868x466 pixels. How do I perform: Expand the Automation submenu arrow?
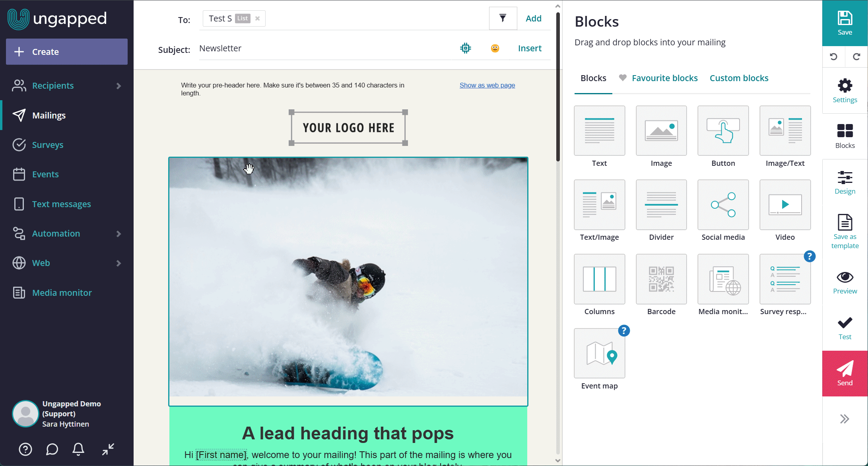[x=118, y=234]
